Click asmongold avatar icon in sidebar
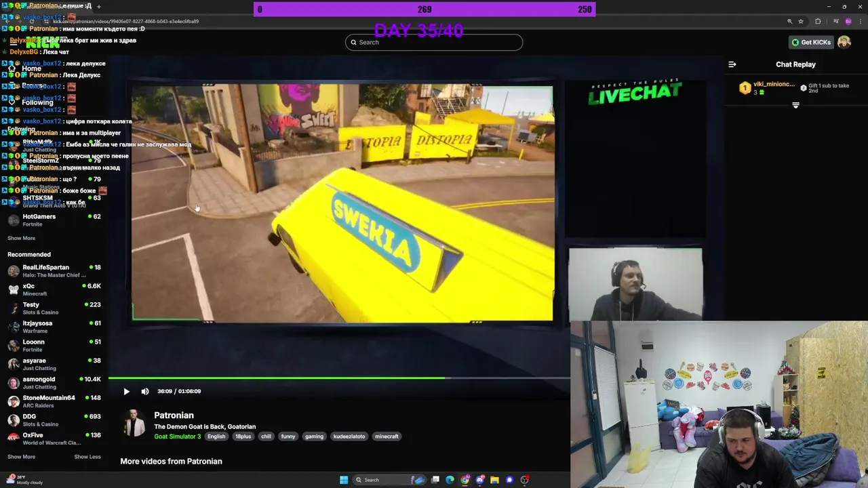The height and width of the screenshot is (488, 868). (14, 383)
